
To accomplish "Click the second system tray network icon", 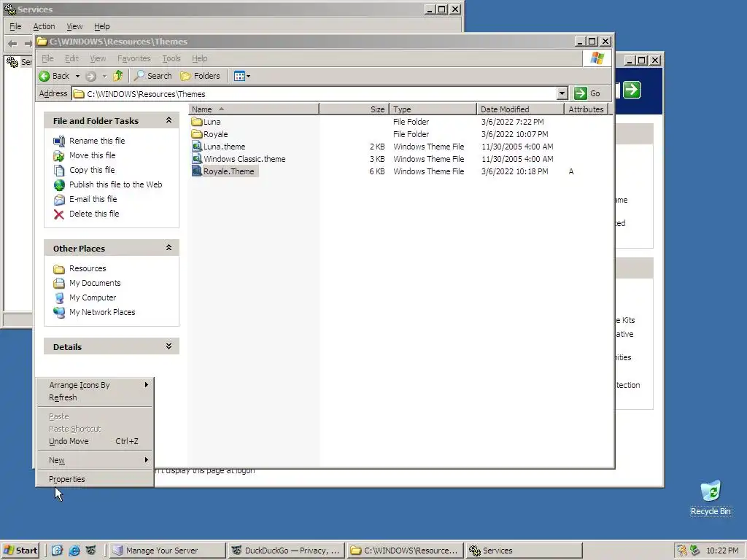I will tap(694, 551).
